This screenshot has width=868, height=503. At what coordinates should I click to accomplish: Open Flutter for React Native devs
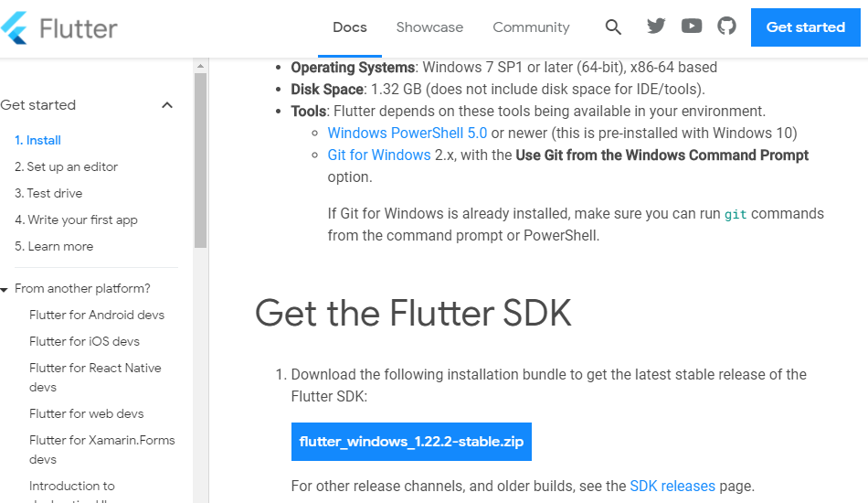pyautogui.click(x=95, y=377)
